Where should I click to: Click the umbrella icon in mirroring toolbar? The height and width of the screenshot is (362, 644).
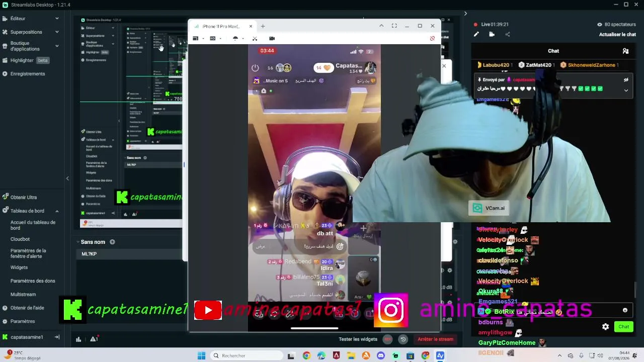coord(235,39)
